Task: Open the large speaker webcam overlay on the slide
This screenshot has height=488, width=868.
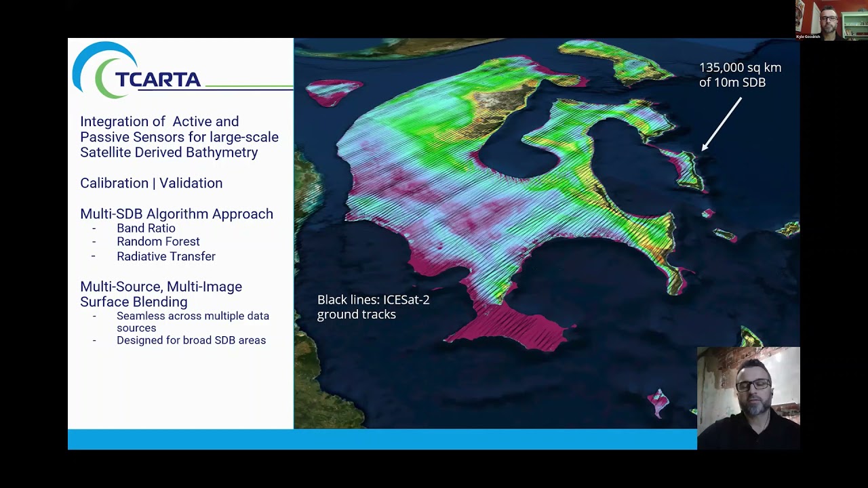Action: pos(749,398)
